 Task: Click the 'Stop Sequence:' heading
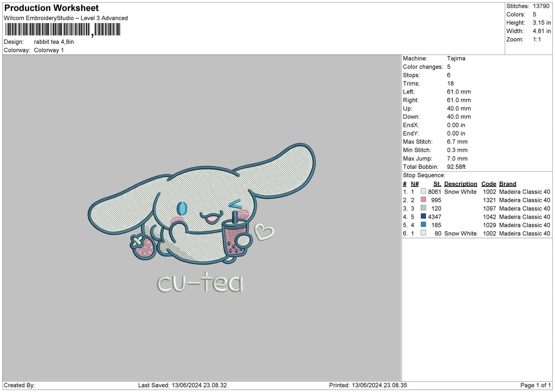424,175
